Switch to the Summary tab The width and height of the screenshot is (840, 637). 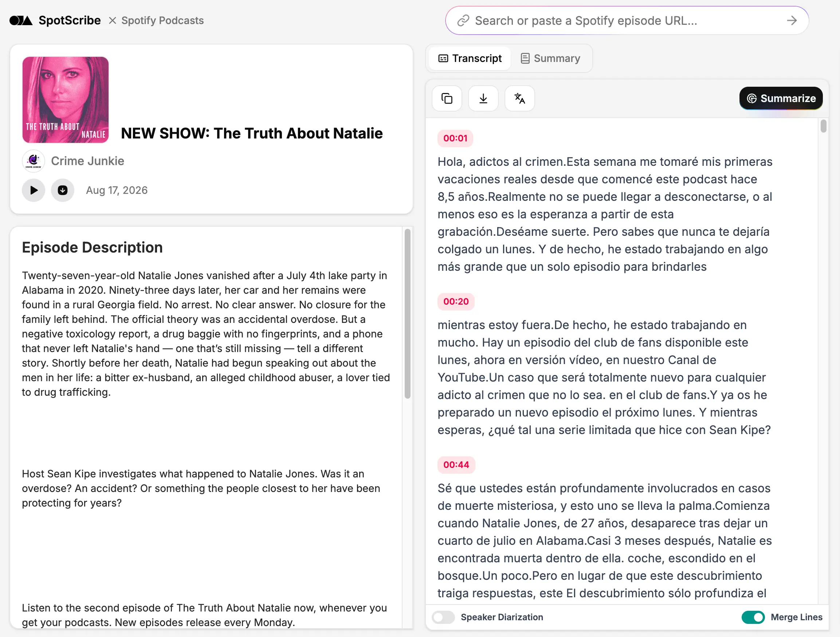tap(550, 59)
